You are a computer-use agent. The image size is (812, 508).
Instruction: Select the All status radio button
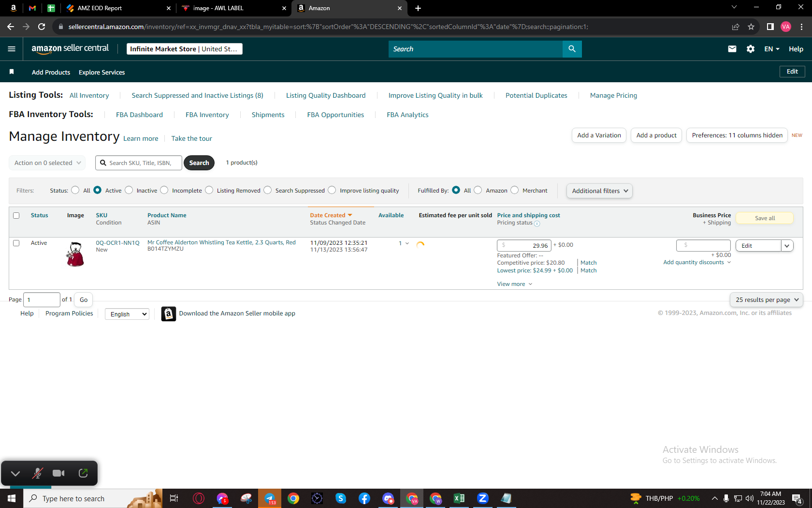(75, 190)
